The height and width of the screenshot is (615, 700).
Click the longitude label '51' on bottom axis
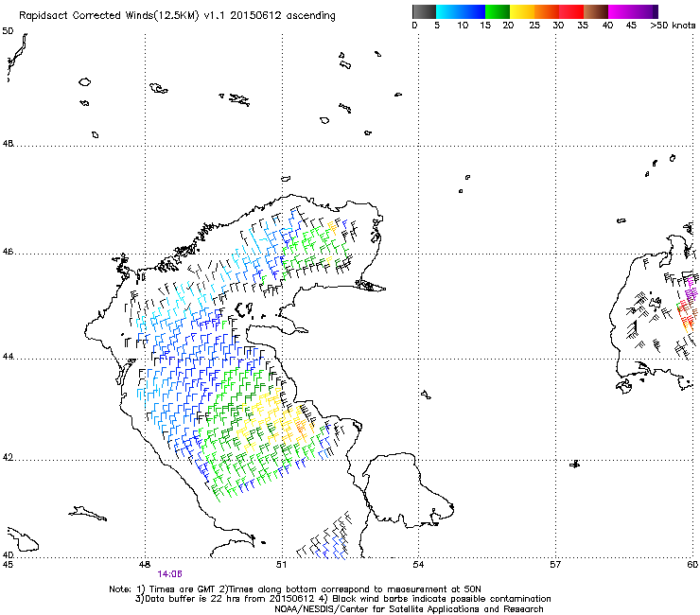281,565
